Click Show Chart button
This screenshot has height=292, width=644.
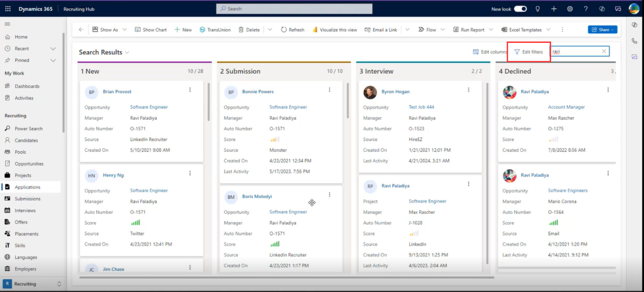coord(151,29)
